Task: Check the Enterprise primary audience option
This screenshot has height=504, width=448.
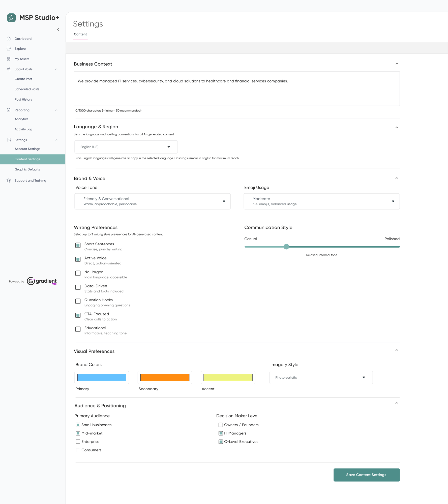Action: click(x=78, y=441)
